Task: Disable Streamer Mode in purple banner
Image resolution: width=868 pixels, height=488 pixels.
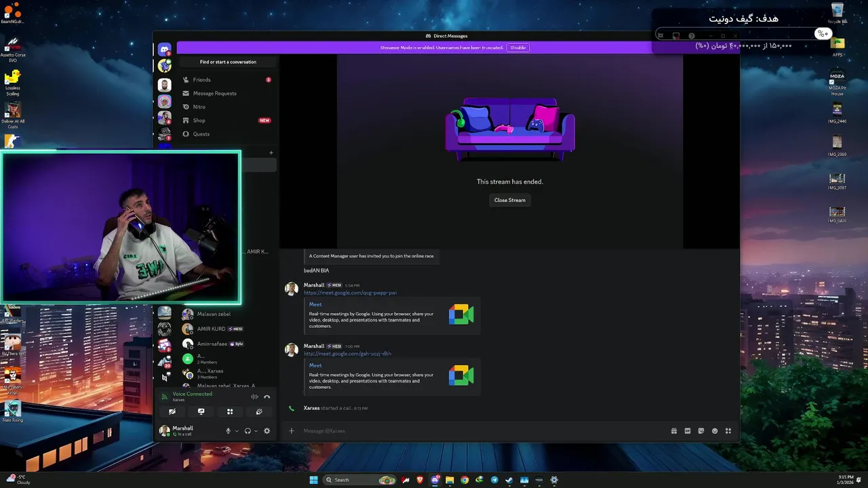Action: coord(518,47)
